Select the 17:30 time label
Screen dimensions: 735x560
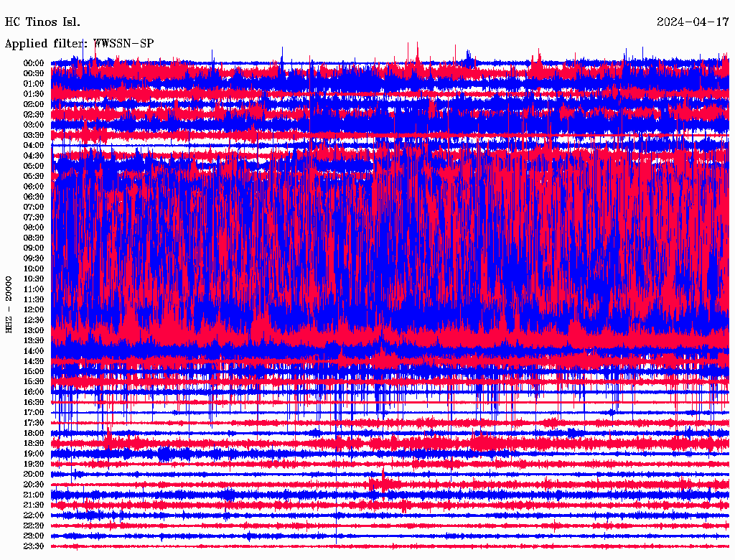pyautogui.click(x=34, y=423)
